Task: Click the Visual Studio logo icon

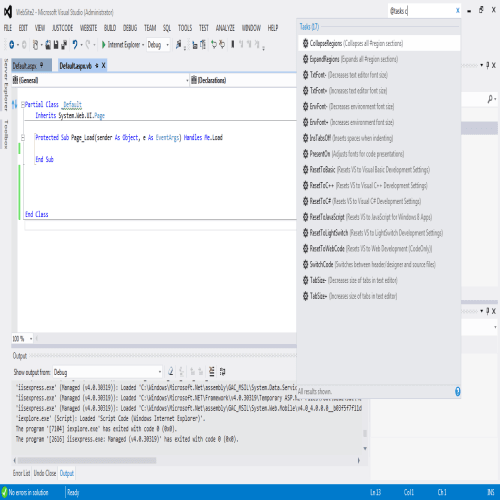Action: (8, 12)
